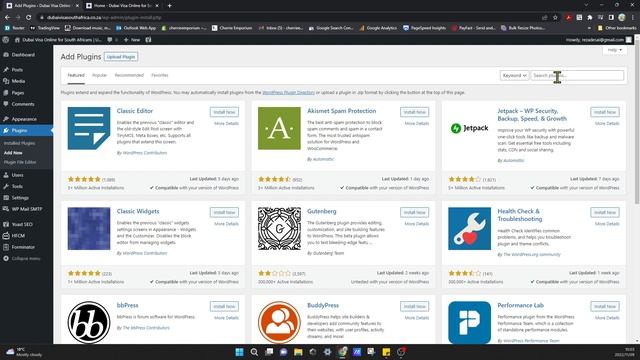This screenshot has width=640, height=360.
Task: Open the Keyword search type dropdown
Action: point(514,76)
